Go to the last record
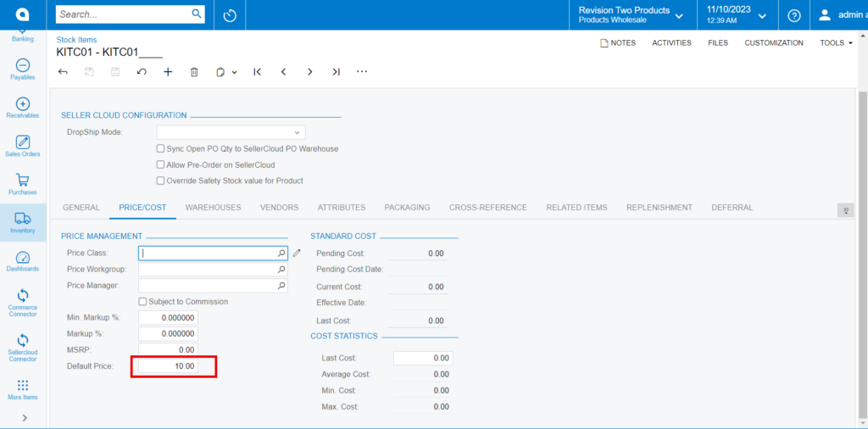This screenshot has width=868, height=429. coord(336,72)
